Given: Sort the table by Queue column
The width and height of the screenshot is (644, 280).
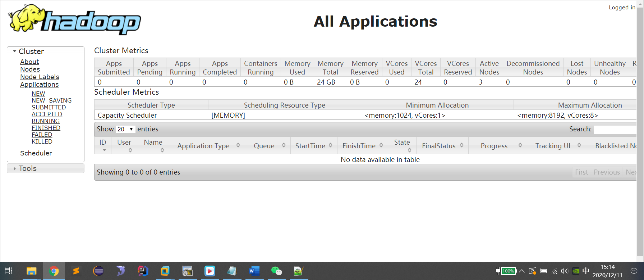Looking at the screenshot, I should click(x=268, y=145).
